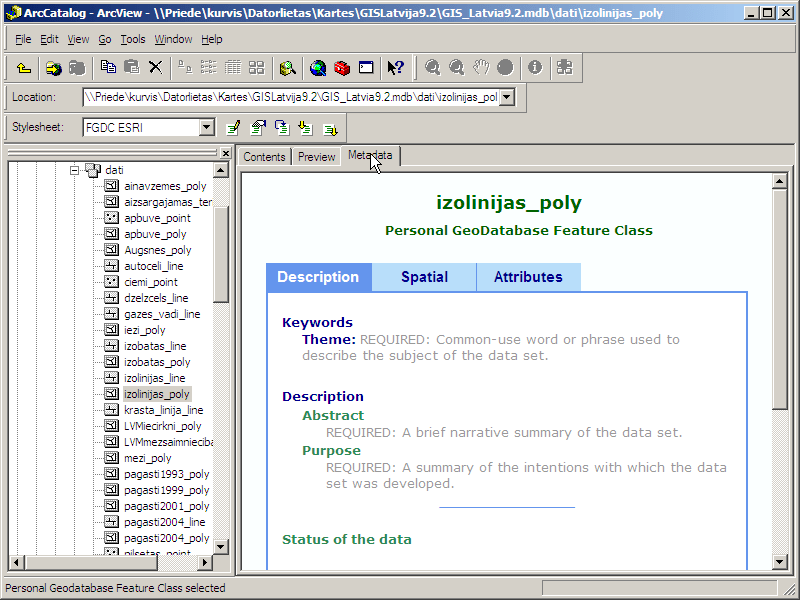
Task: Select pagasti2004_poly feature class
Action: [166, 538]
